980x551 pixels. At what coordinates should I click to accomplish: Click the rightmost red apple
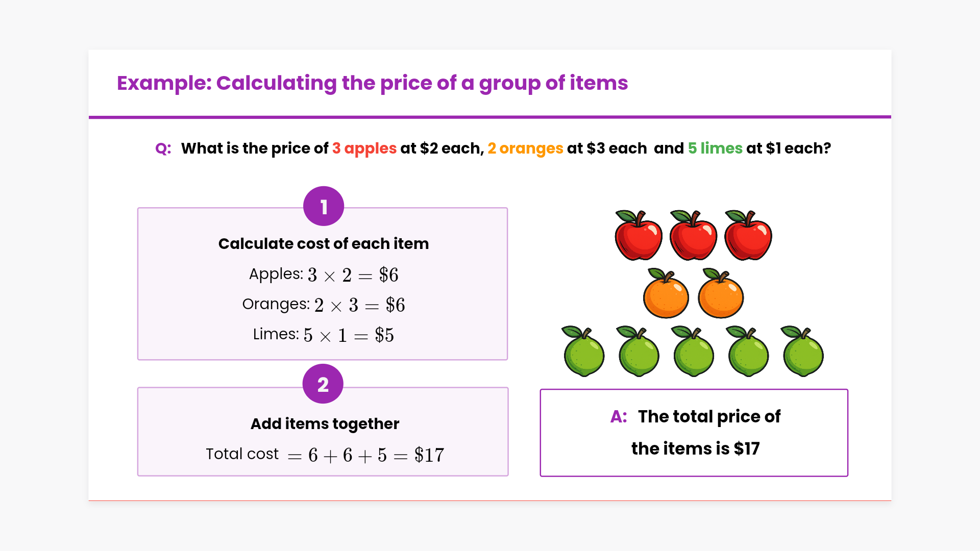[x=748, y=236]
